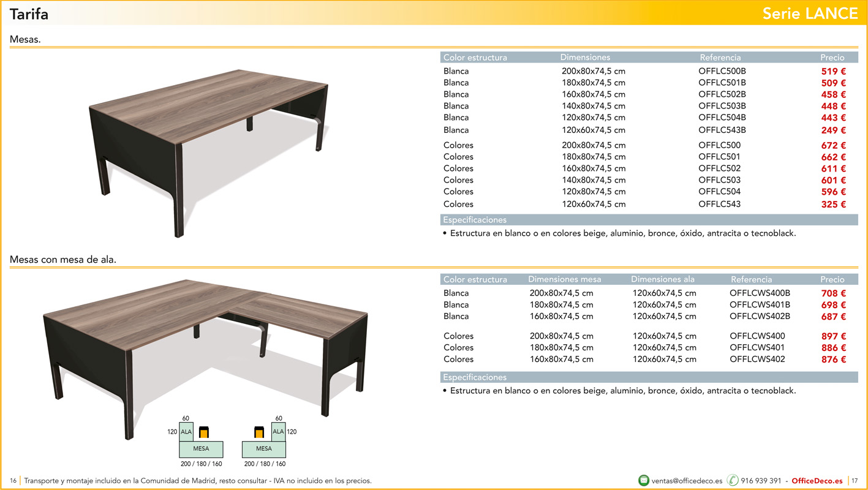Click the MESA box in right layout diagram
The width and height of the screenshot is (868, 490).
264,449
